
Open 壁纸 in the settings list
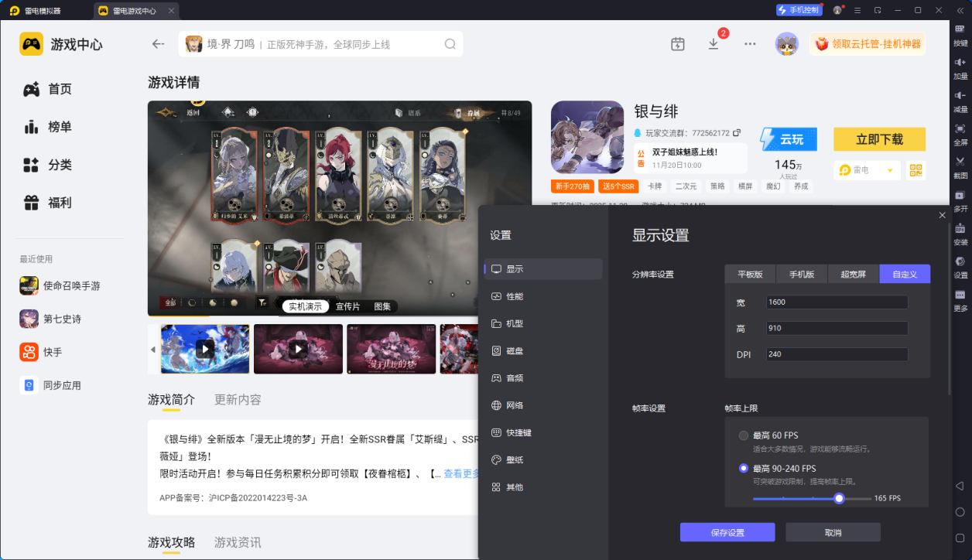[x=543, y=459]
